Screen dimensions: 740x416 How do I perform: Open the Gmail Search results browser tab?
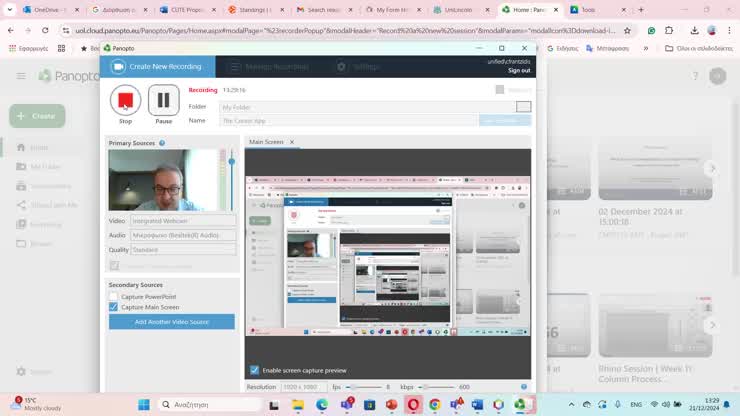click(x=325, y=9)
